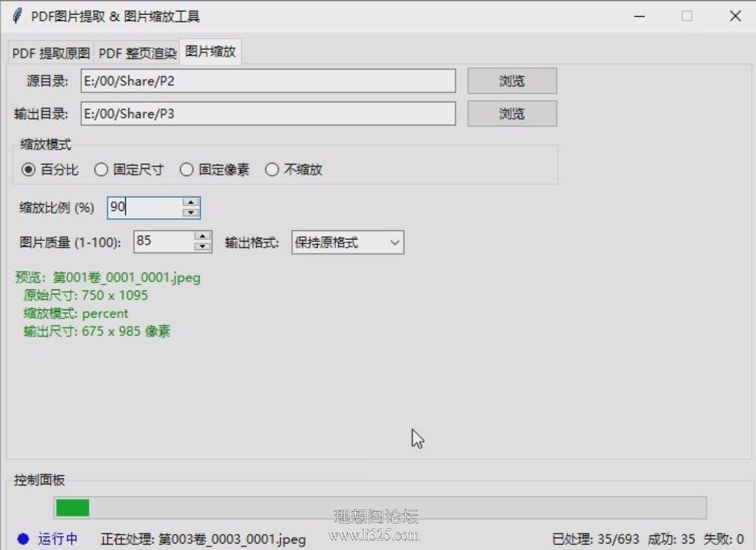Focus the 源目录 path field
The image size is (756, 550).
tap(268, 81)
